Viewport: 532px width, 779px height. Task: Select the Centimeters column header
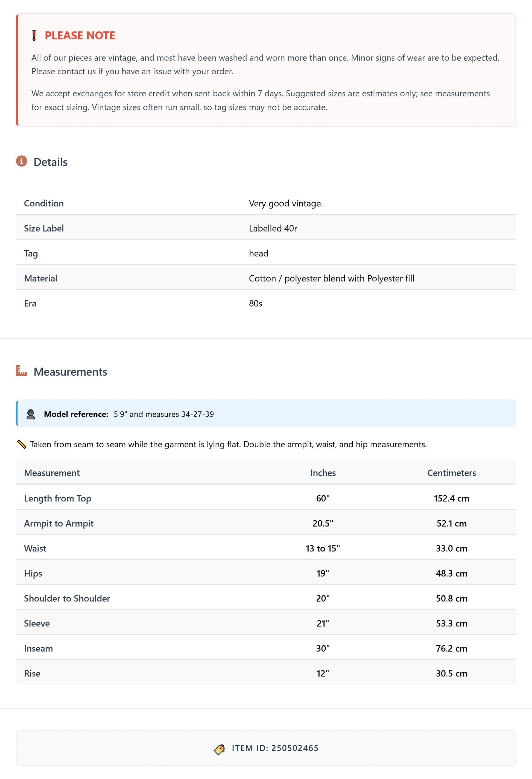tap(452, 473)
